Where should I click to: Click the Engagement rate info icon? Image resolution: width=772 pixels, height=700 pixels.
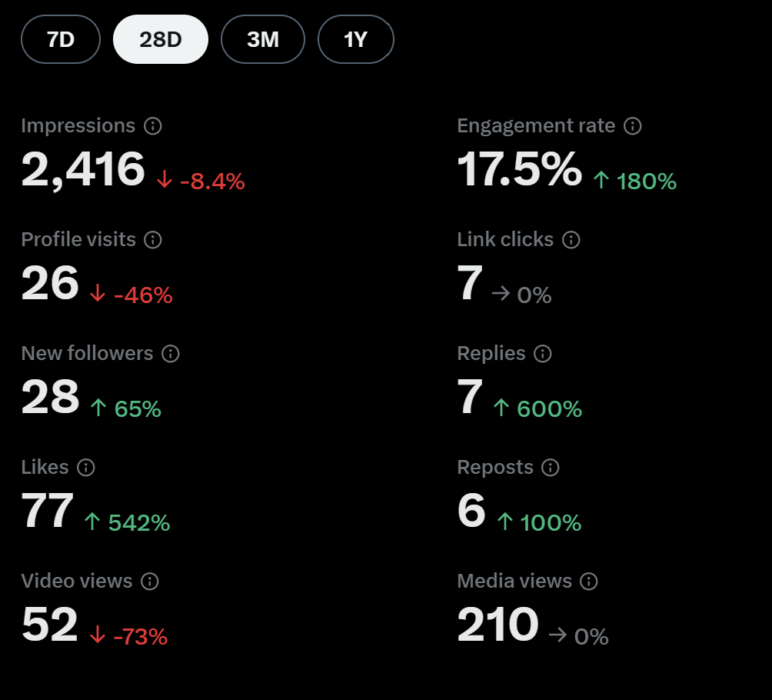pos(633,126)
